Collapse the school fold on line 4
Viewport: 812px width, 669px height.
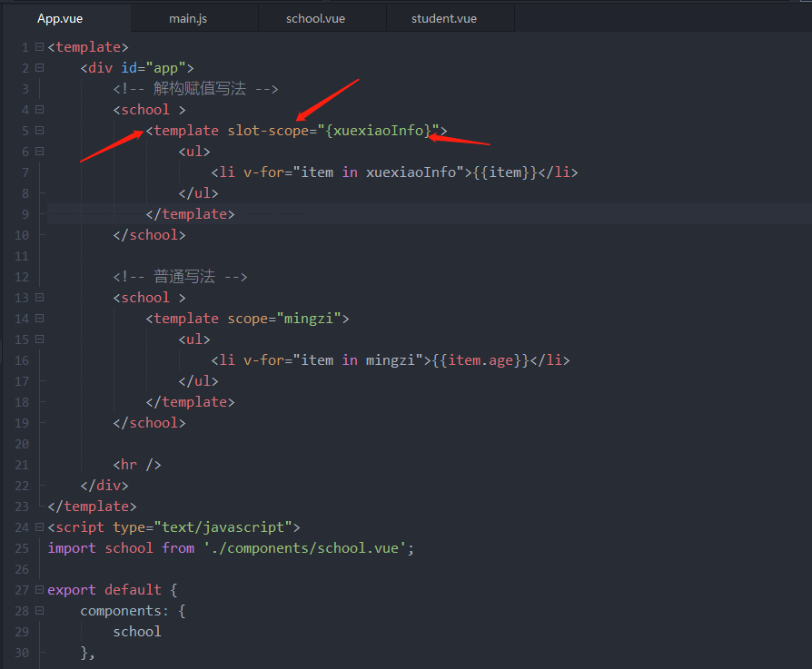pos(39,110)
